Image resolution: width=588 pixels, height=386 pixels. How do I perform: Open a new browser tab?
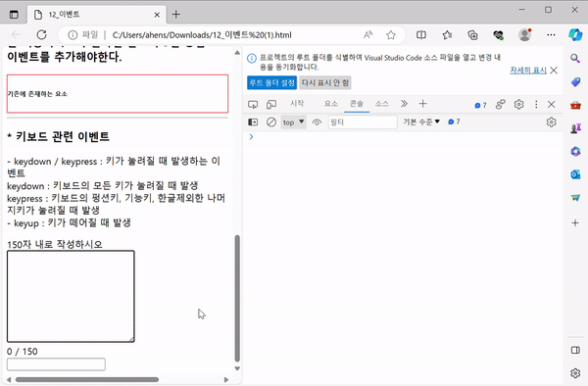coord(175,15)
